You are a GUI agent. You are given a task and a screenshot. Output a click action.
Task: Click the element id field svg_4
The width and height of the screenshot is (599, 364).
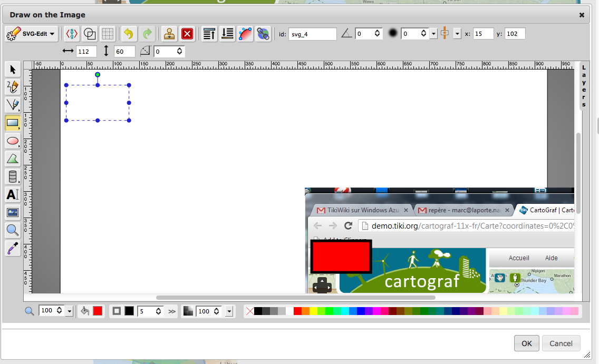(x=313, y=34)
